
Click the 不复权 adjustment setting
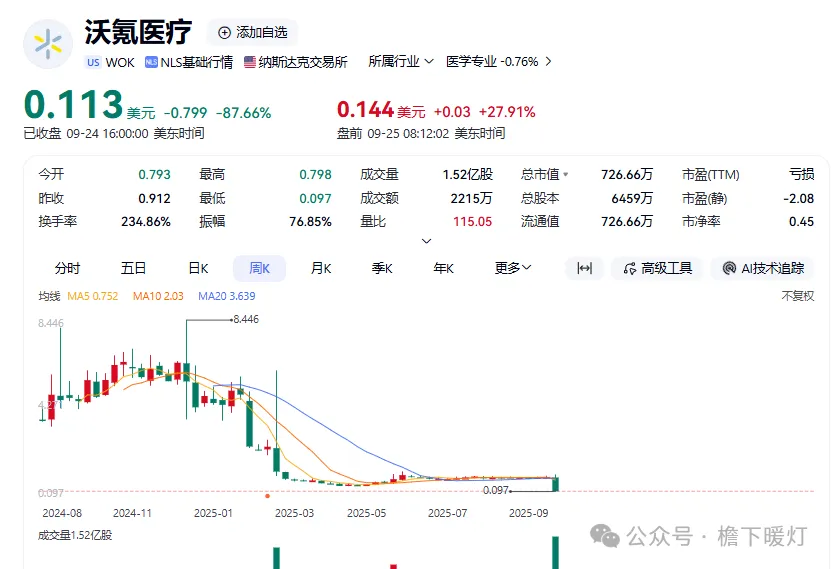[x=797, y=296]
